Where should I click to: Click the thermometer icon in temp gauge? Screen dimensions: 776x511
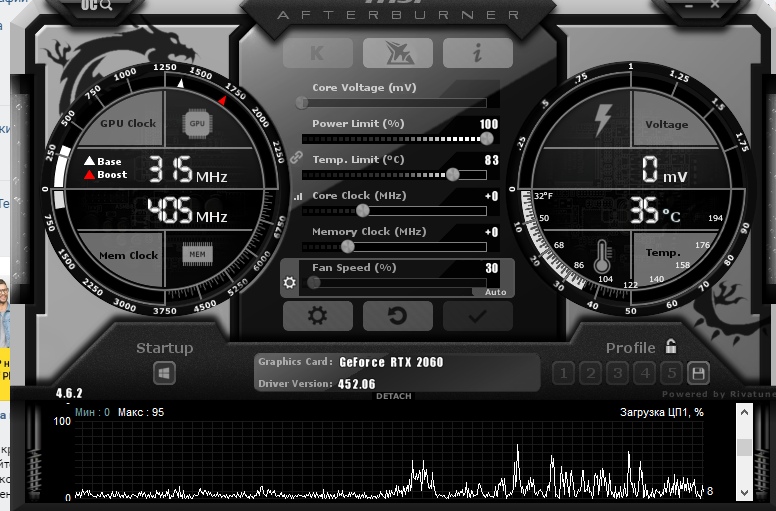tap(602, 256)
